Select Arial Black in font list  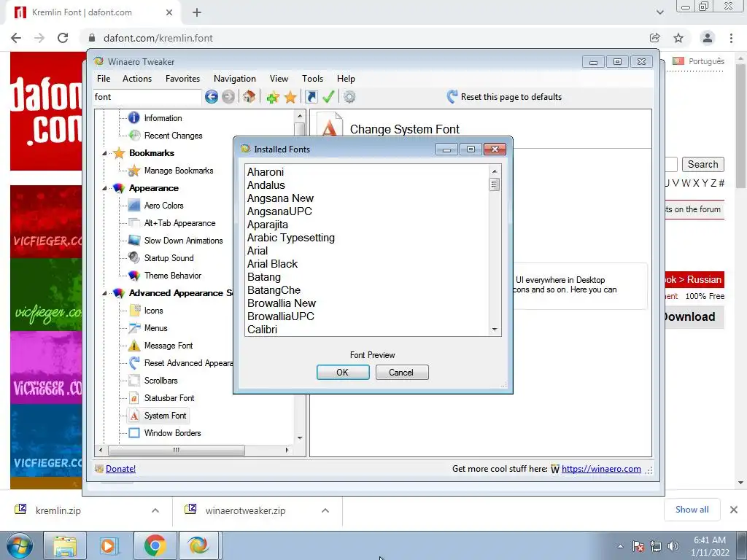pyautogui.click(x=273, y=264)
